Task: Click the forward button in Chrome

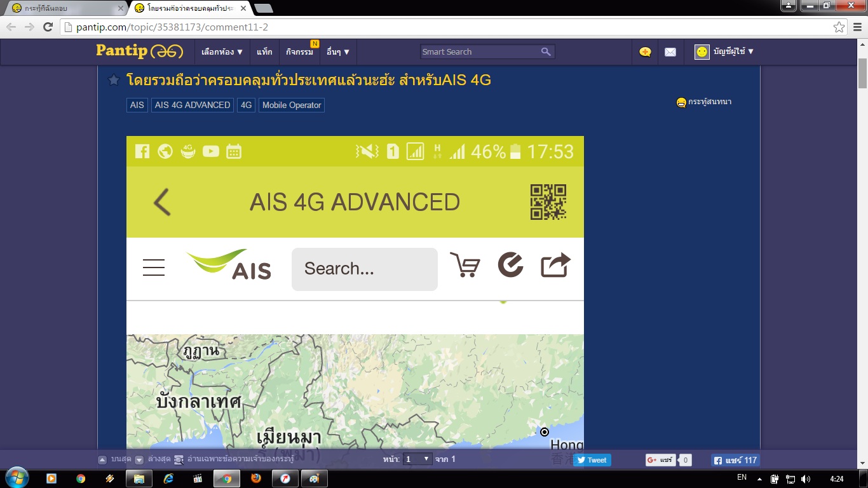Action: click(29, 27)
